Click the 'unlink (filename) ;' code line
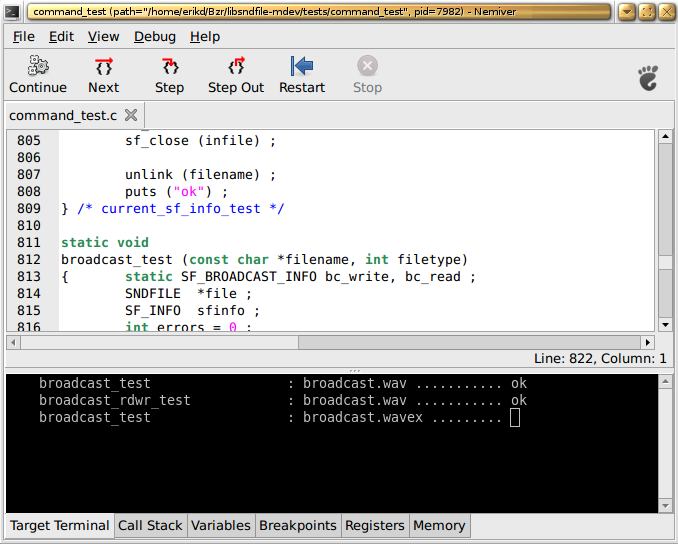The width and height of the screenshot is (678, 544). point(200,175)
